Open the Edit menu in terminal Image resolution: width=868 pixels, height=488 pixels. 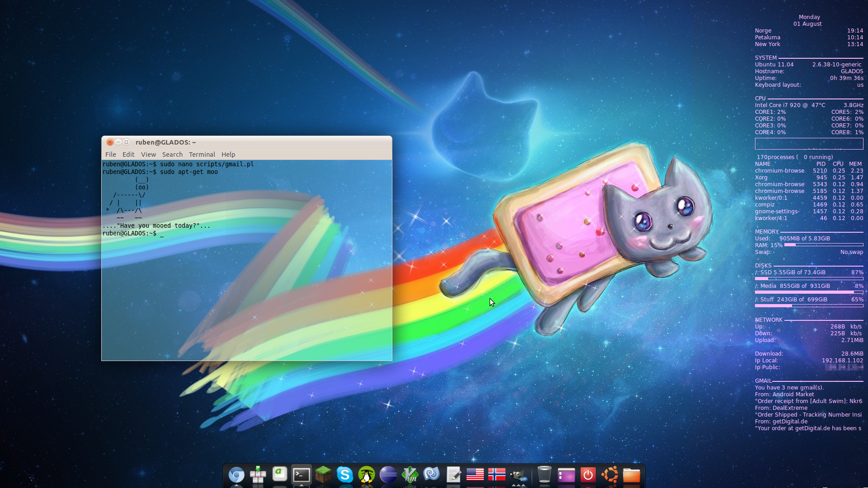point(128,155)
